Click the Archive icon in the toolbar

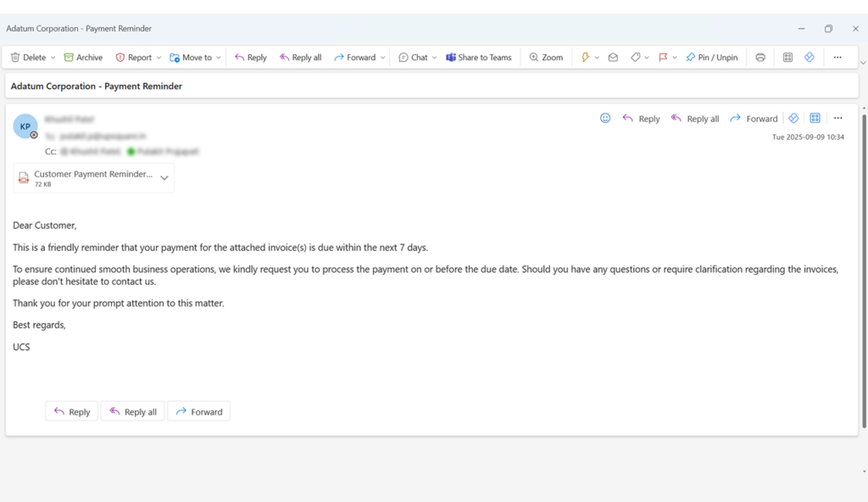(69, 58)
